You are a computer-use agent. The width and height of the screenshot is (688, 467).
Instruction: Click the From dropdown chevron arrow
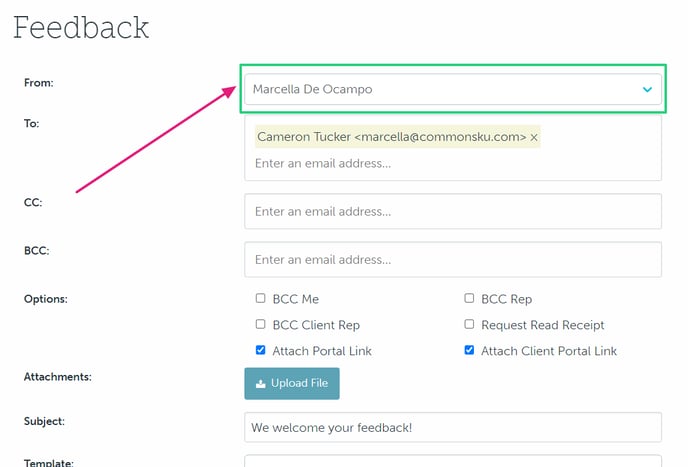[x=647, y=90]
